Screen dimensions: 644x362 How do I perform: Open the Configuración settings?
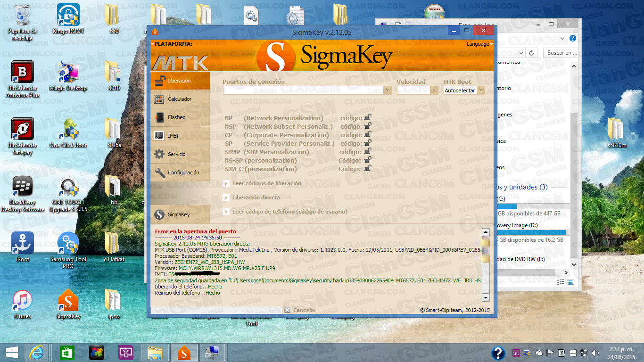click(x=184, y=172)
